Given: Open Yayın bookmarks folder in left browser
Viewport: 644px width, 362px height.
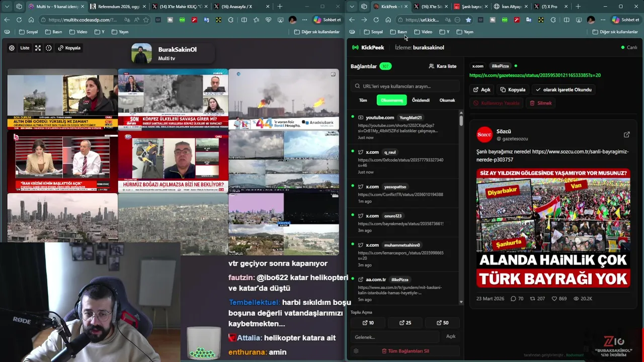Looking at the screenshot, I should click(x=120, y=32).
